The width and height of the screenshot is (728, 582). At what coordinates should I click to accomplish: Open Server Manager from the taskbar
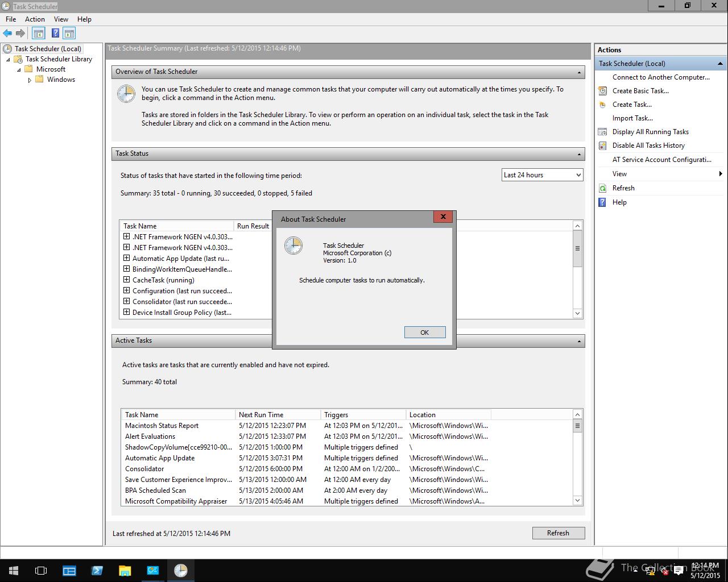pyautogui.click(x=69, y=570)
